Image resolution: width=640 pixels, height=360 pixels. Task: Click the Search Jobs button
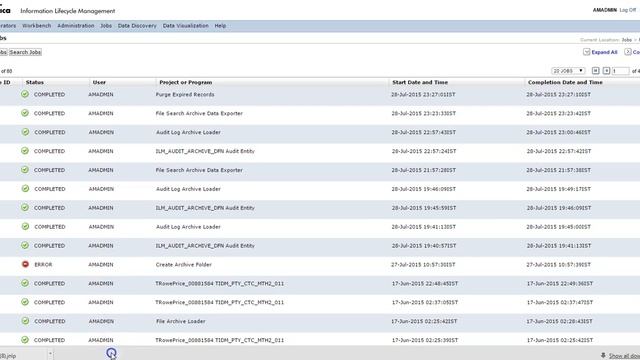tap(25, 52)
